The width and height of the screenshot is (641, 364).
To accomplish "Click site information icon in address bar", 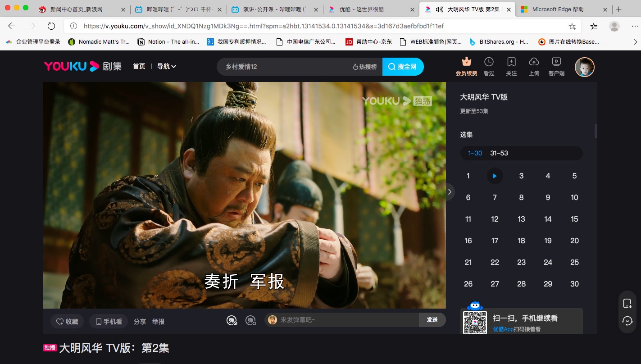I will point(73,26).
